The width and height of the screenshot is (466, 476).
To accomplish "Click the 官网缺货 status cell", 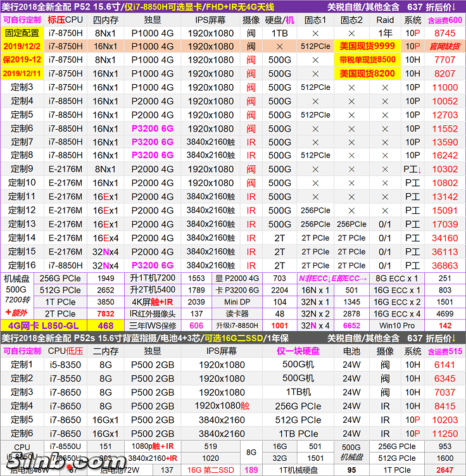I will 444,46.
